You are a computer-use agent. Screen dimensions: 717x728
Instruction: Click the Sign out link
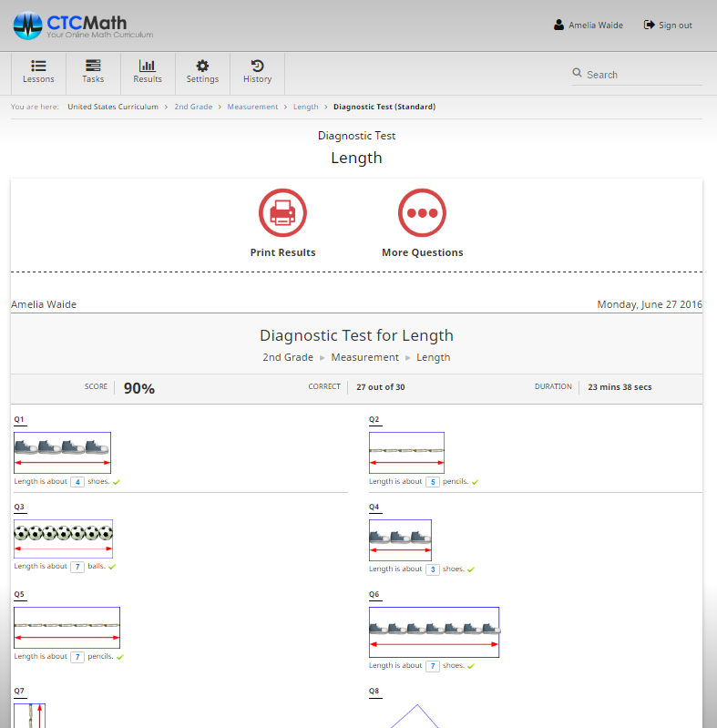click(x=668, y=26)
